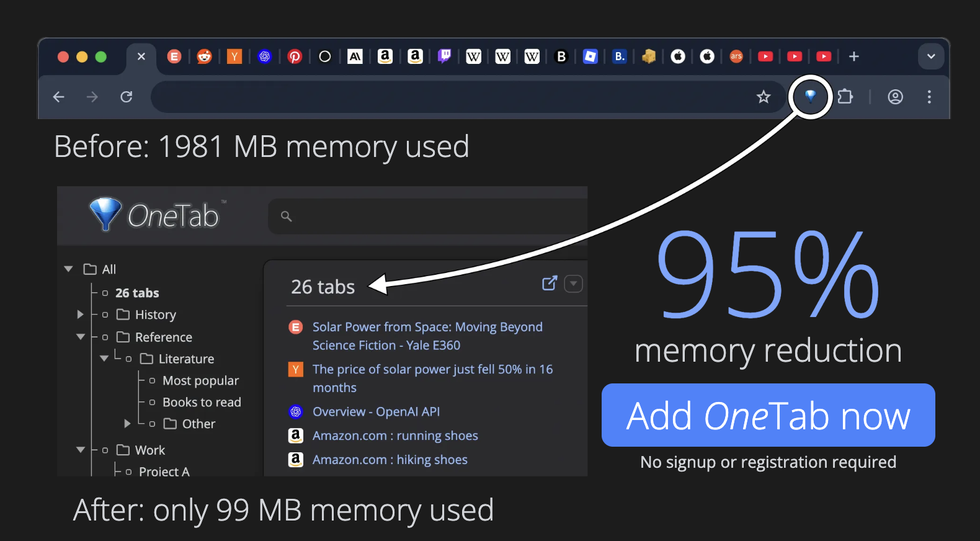
Task: Select the black circle 'B' favicon tab
Action: coord(561,56)
